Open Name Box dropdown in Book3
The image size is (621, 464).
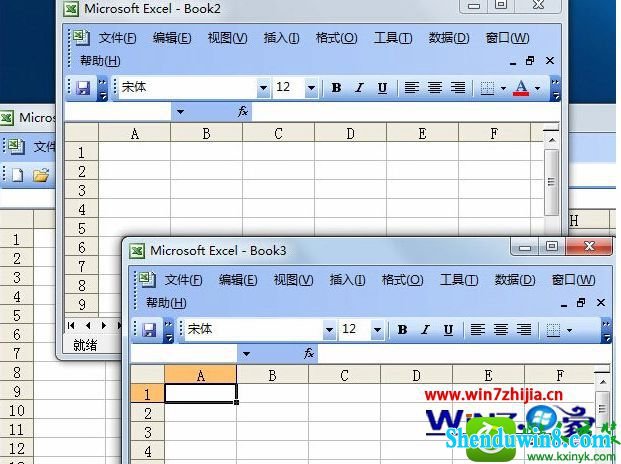tap(246, 354)
